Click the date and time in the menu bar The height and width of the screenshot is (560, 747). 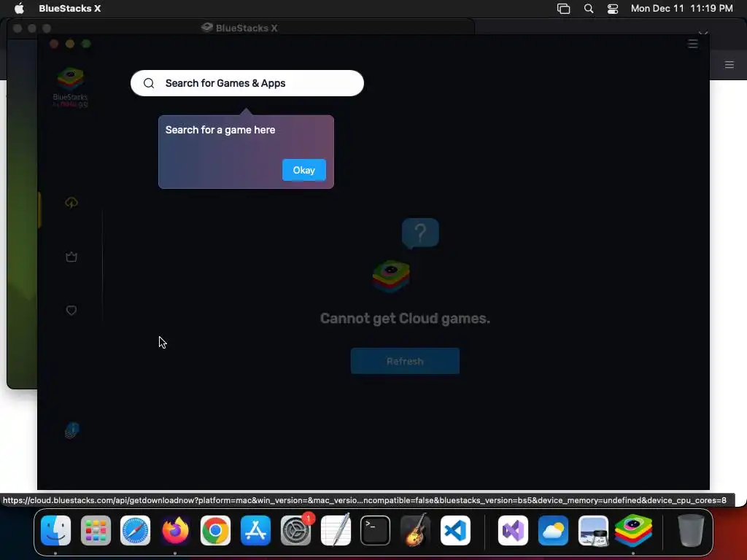click(x=682, y=8)
